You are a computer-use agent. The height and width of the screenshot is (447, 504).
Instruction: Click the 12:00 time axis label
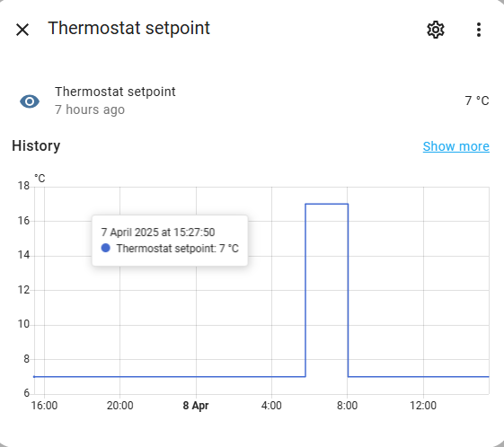coord(423,406)
